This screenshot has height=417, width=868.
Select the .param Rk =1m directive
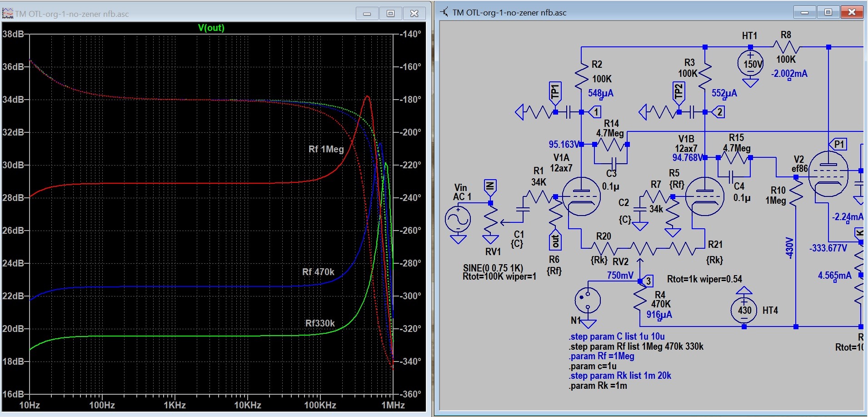coord(598,386)
